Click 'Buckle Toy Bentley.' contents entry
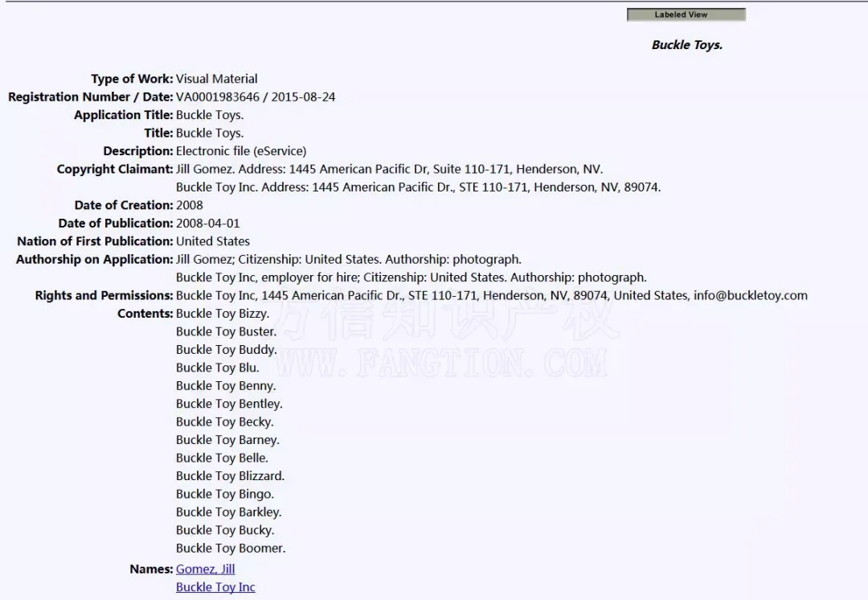Viewport: 868px width, 600px height. tap(229, 404)
